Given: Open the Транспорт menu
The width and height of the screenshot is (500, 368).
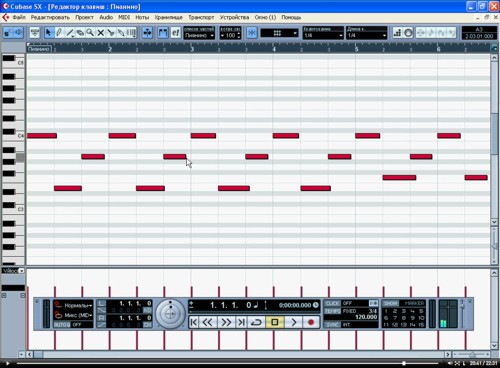Looking at the screenshot, I should pos(201,17).
